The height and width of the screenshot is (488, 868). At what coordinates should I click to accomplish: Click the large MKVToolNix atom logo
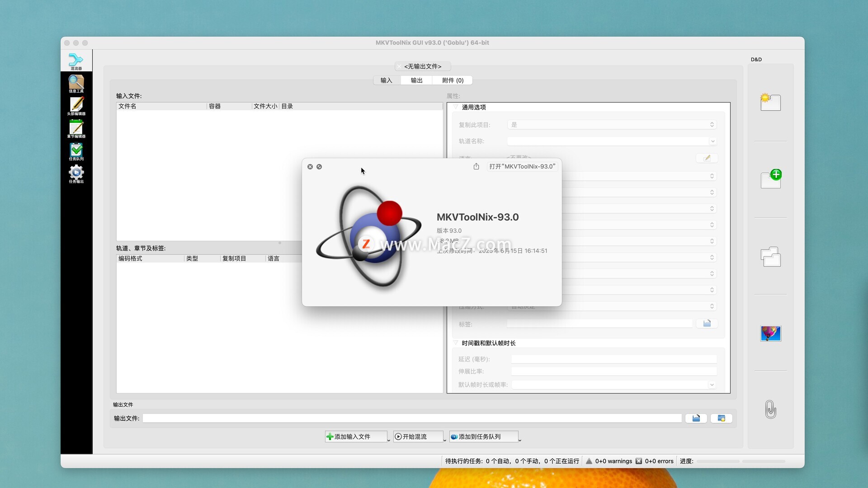point(369,236)
